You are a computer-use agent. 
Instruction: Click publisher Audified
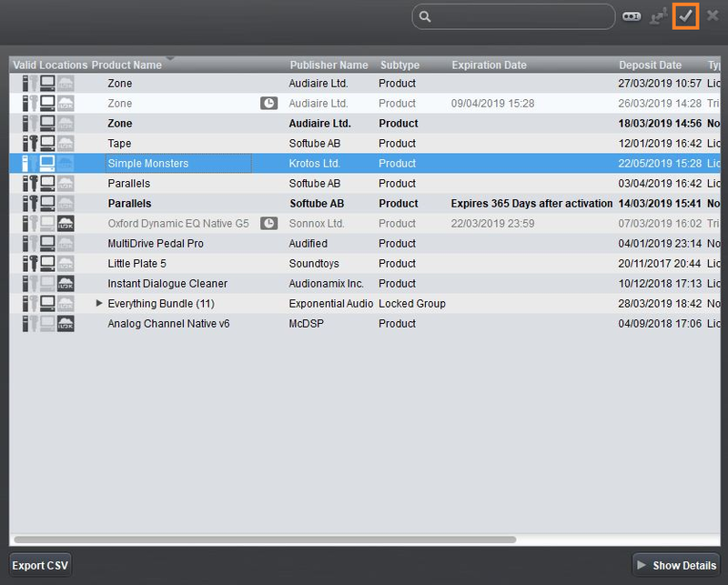[308, 243]
